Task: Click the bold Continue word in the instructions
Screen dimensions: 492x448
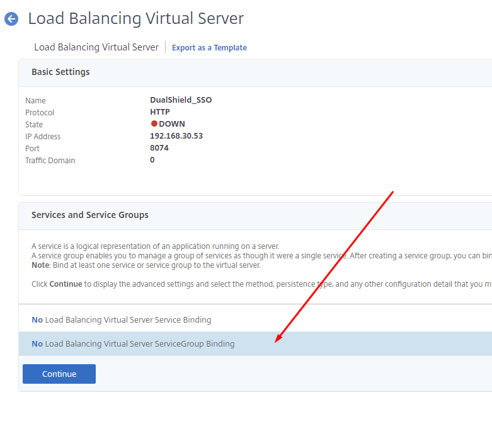Action: click(66, 284)
